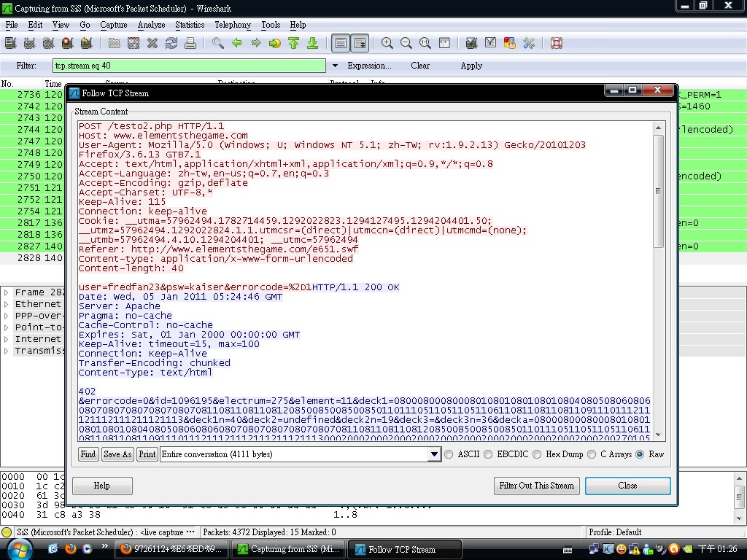Image resolution: width=747 pixels, height=560 pixels.
Task: Select the EBCDIC radio button
Action: 488,454
